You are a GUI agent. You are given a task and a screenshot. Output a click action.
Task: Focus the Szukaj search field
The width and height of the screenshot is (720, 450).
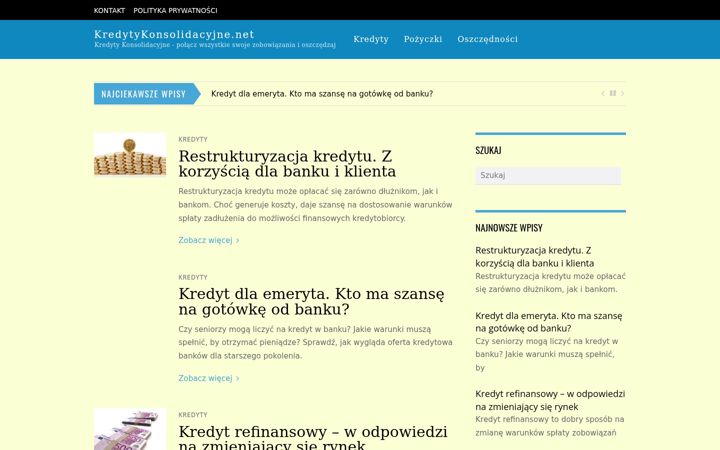pos(548,175)
